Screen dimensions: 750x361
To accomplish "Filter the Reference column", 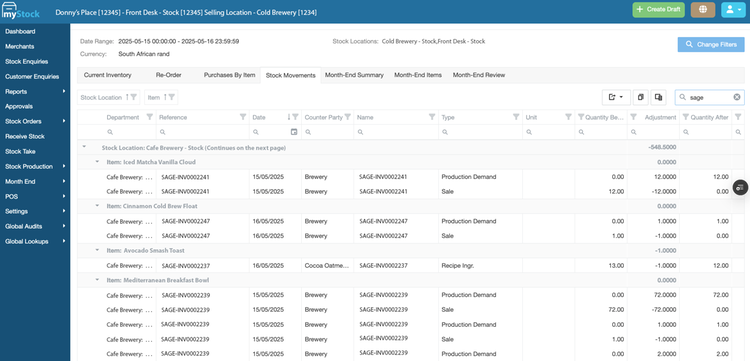I will (x=243, y=117).
